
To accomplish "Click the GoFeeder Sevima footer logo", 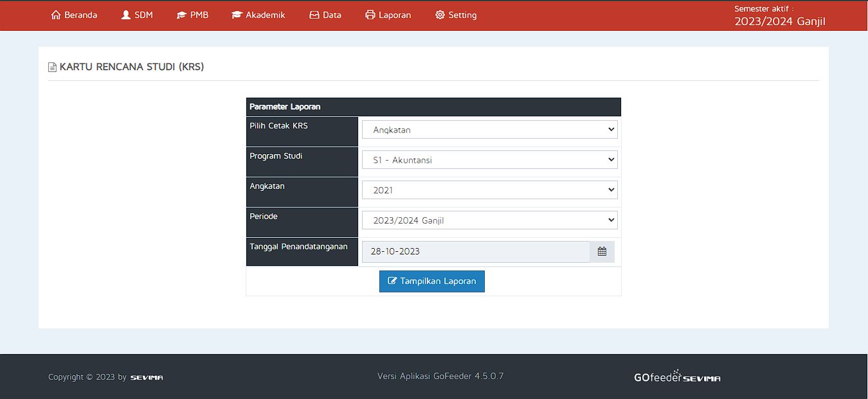I will tap(677, 377).
